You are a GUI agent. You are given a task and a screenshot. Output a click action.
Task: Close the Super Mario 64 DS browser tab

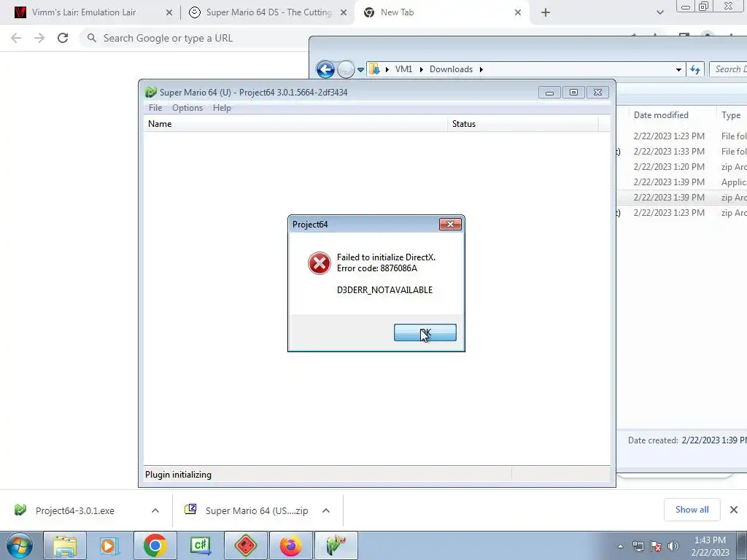click(344, 13)
